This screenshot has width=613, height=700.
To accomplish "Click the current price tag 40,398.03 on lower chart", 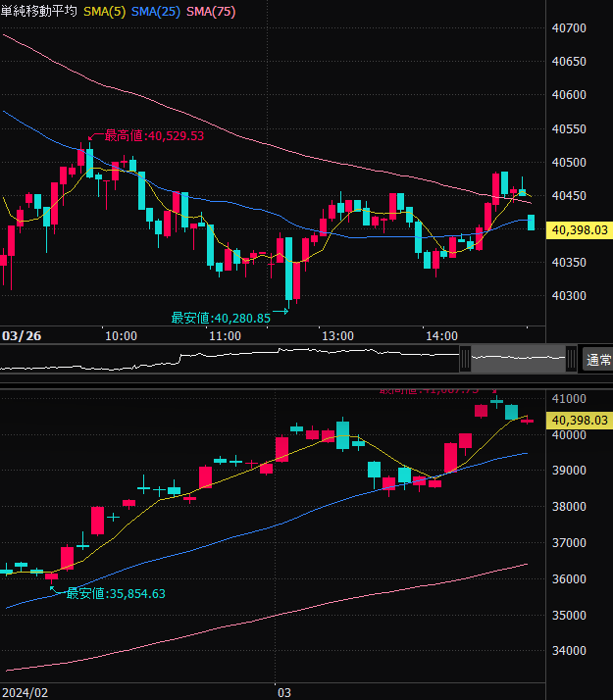I will click(x=580, y=420).
